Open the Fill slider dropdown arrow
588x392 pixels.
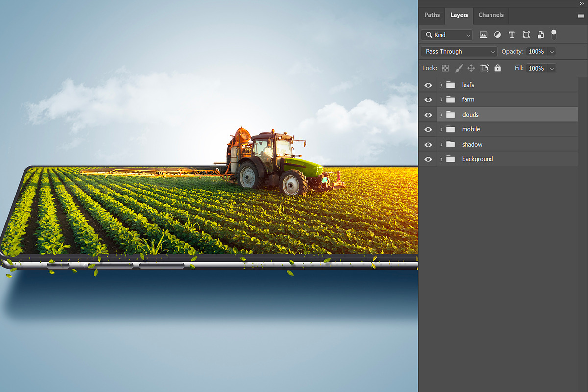pos(552,68)
